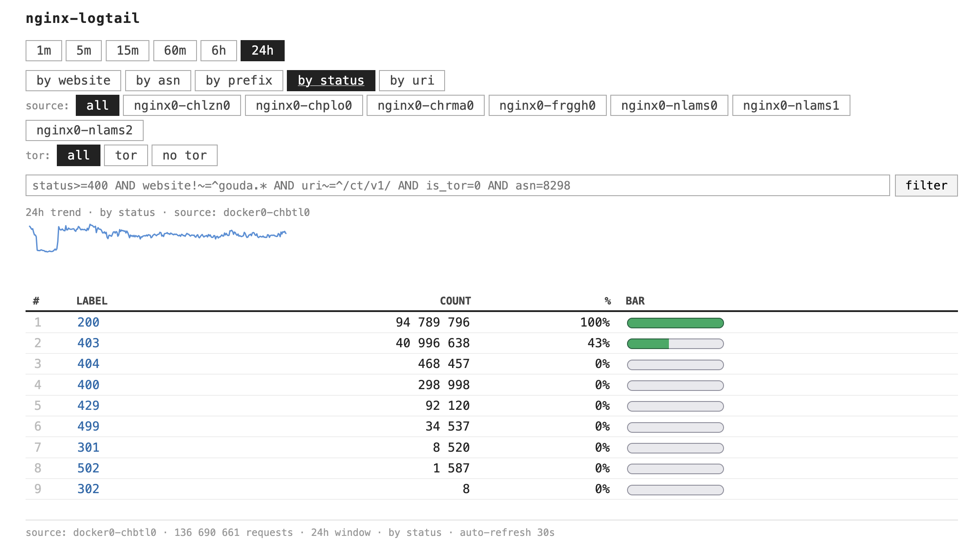Viewport: 980px width, 550px height.
Task: Show only tor traffic
Action: (x=126, y=156)
